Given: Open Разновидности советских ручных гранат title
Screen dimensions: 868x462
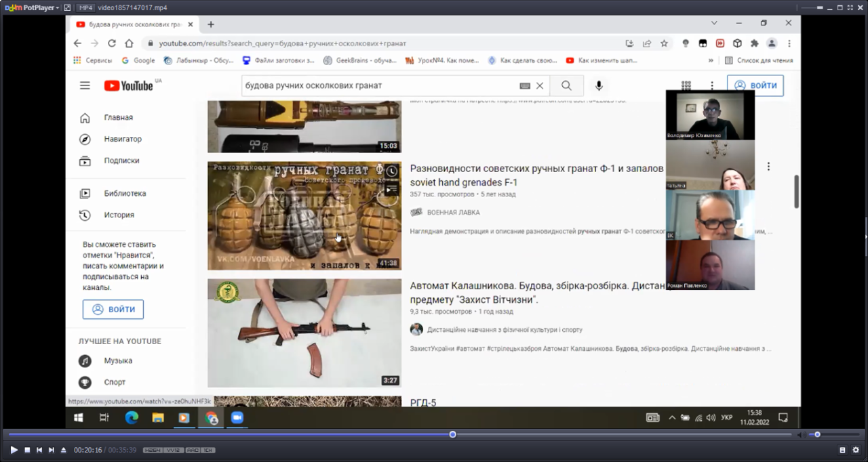Looking at the screenshot, I should (536, 175).
